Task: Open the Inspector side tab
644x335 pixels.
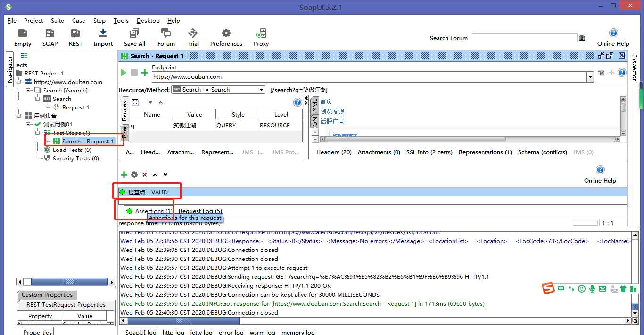Action: (x=634, y=68)
